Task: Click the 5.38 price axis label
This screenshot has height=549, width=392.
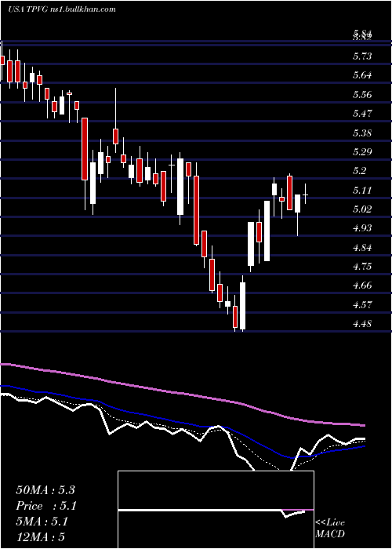Action: tap(362, 133)
